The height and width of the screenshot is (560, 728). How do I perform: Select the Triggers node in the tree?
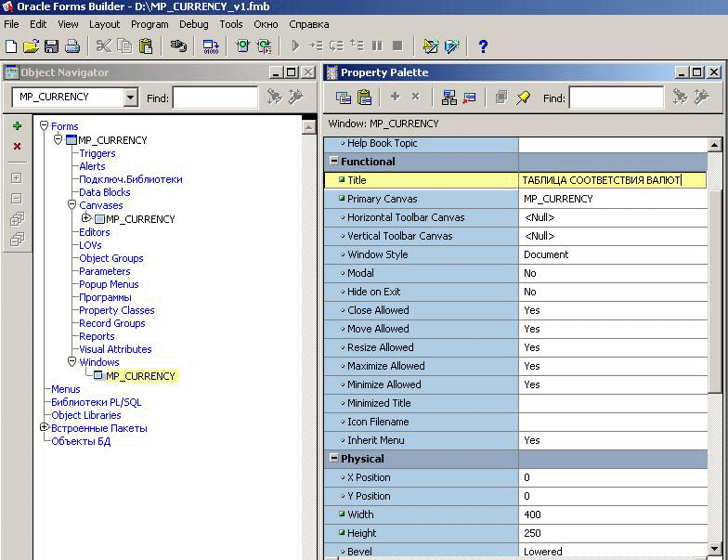coord(97,153)
